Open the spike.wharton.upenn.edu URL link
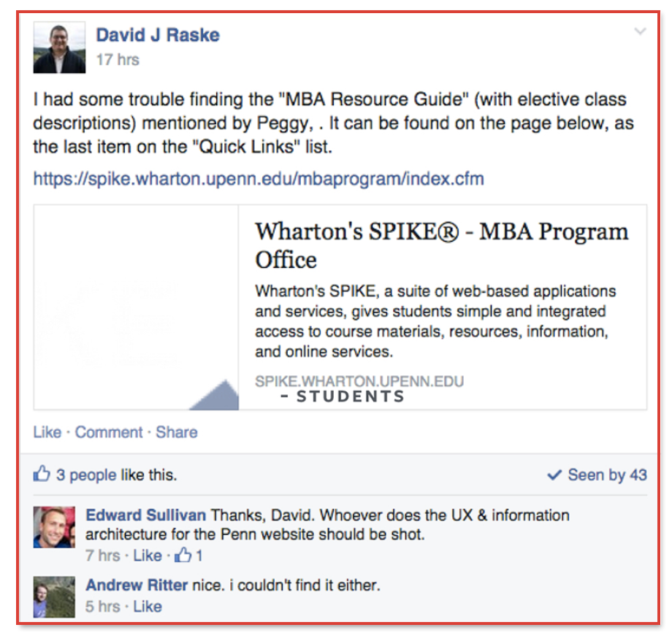Image resolution: width=672 pixels, height=641 pixels. pos(259,179)
